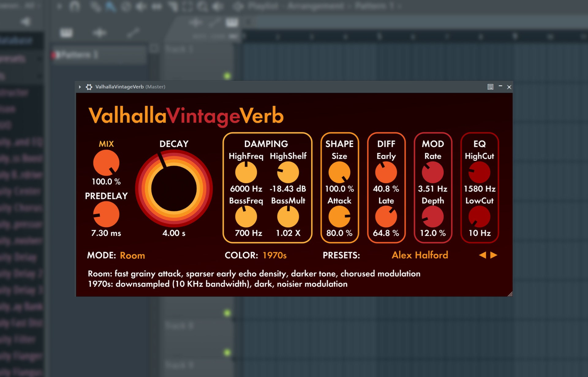
Task: Adjust the PREDELAY knob
Action: (x=106, y=214)
